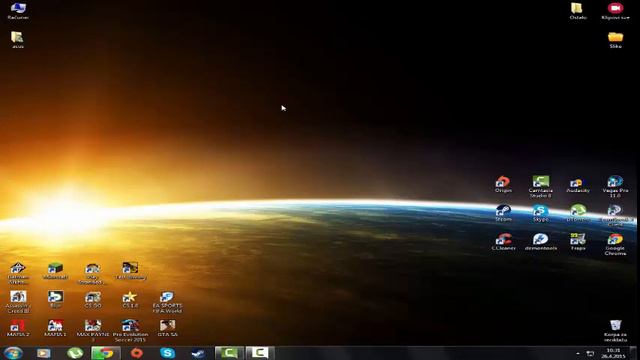This screenshot has width=640, height=360.
Task: Launch Steam desktop shortcut
Action: pyautogui.click(x=503, y=213)
